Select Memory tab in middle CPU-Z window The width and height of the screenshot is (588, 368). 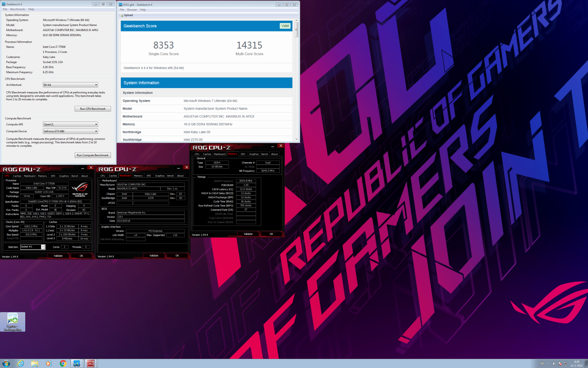click(138, 176)
